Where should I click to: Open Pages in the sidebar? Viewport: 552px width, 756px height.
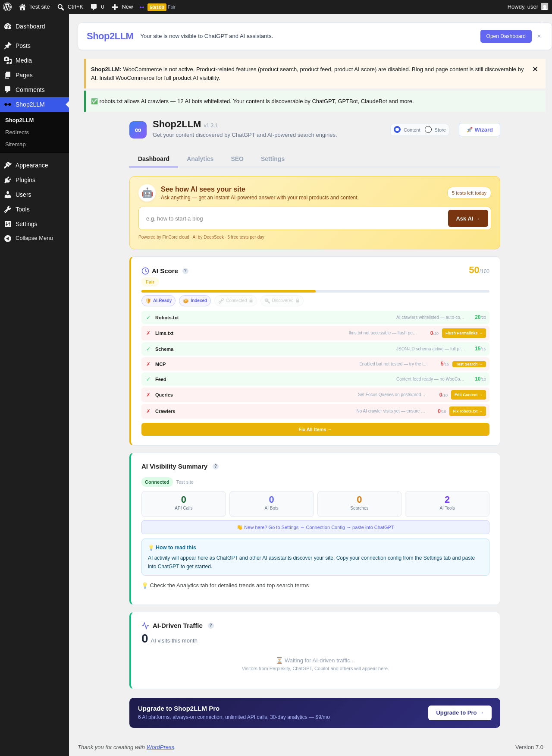coord(34,75)
